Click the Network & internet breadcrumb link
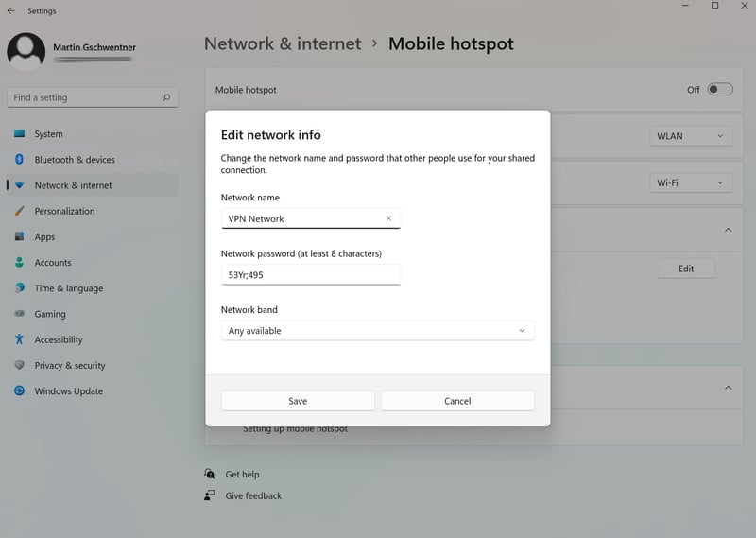Viewport: 756px width, 538px height. tap(283, 43)
